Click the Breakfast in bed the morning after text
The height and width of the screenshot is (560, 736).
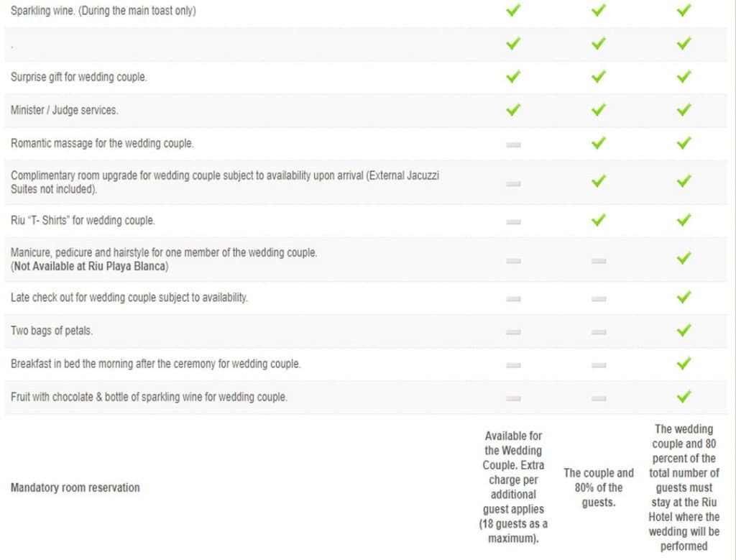click(155, 363)
